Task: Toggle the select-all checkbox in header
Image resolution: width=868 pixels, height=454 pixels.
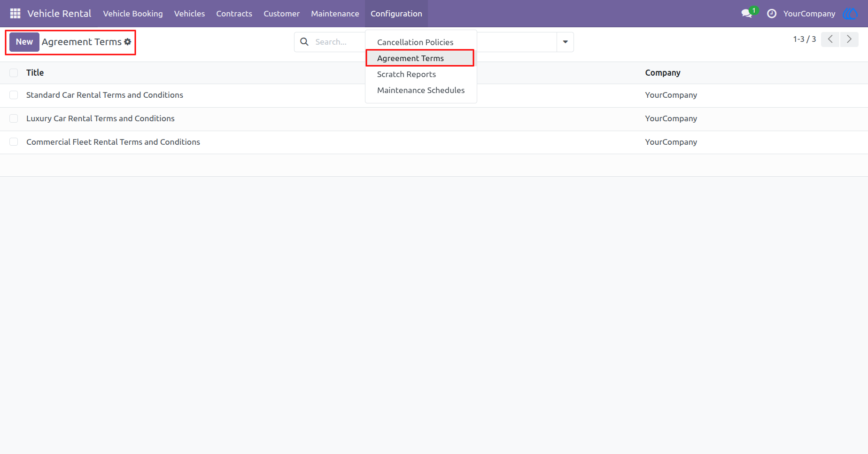Action: coord(14,73)
